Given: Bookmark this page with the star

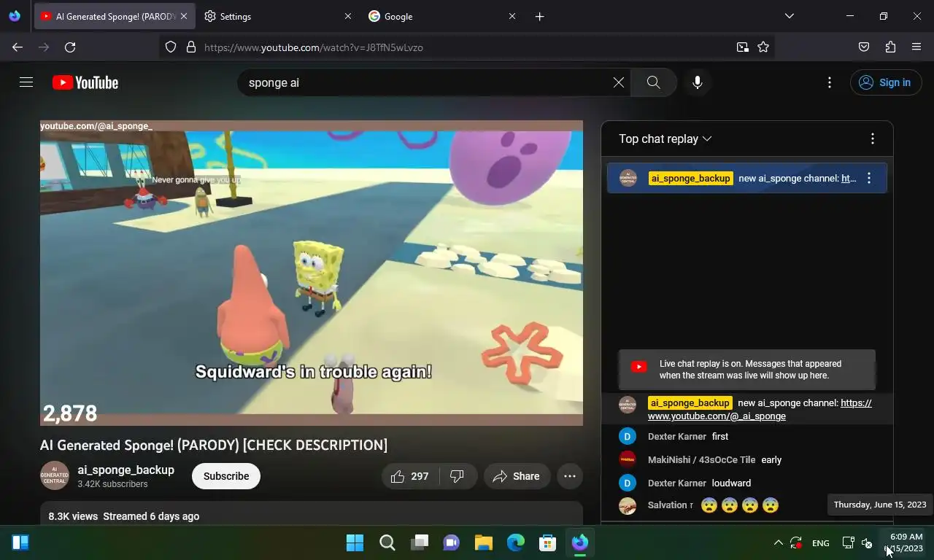Looking at the screenshot, I should 763,47.
